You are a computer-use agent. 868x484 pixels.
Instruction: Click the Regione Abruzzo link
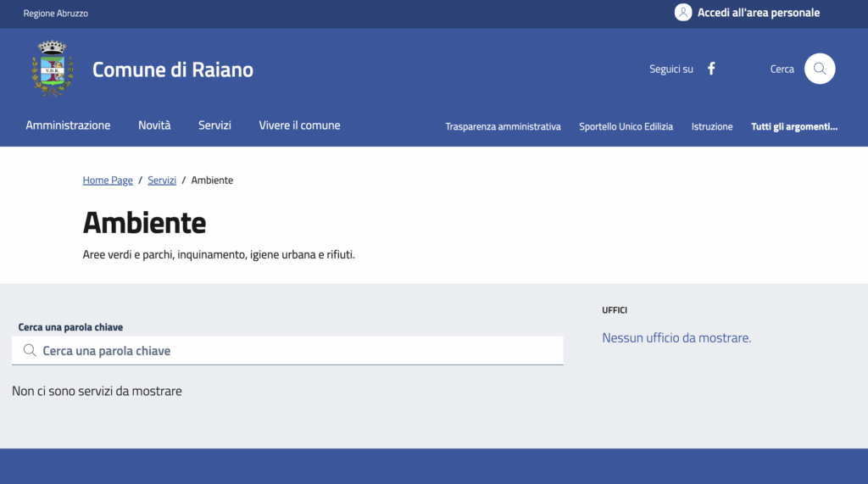point(55,14)
